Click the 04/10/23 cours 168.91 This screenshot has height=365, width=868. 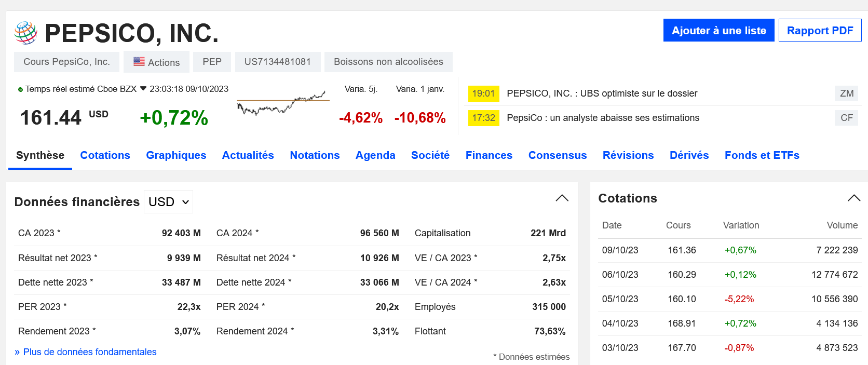682,323
